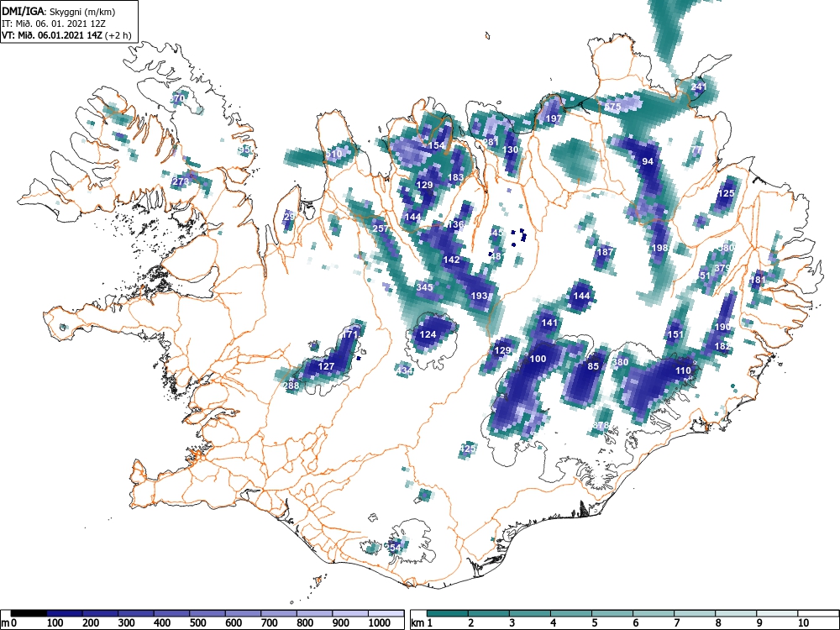Screen dimensions: 840x630
Task: Click the 197 visibility value on the map
Action: pos(554,118)
